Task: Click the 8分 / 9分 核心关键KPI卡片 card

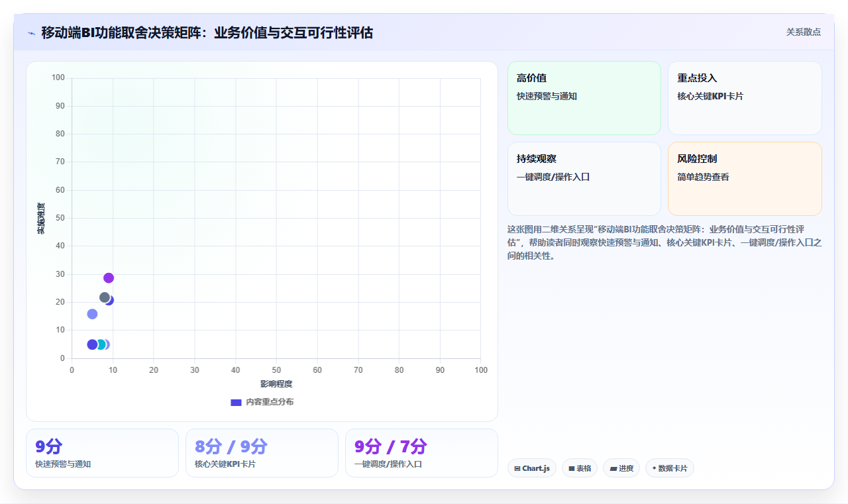Action: pyautogui.click(x=262, y=453)
